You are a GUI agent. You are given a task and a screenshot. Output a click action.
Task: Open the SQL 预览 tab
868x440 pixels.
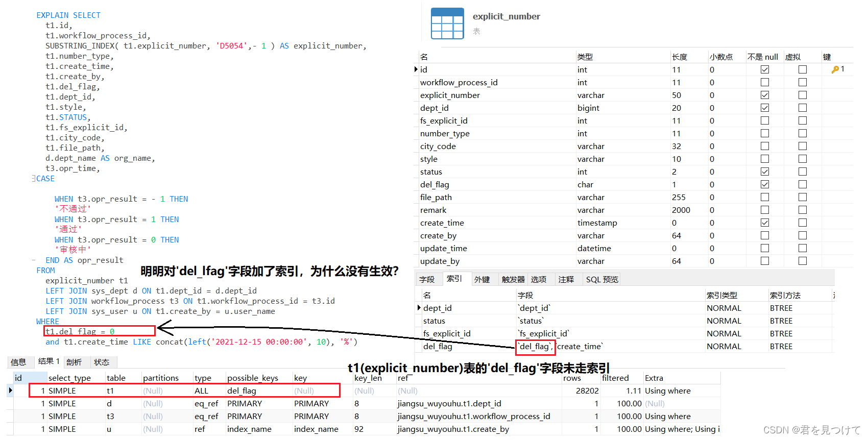(602, 279)
